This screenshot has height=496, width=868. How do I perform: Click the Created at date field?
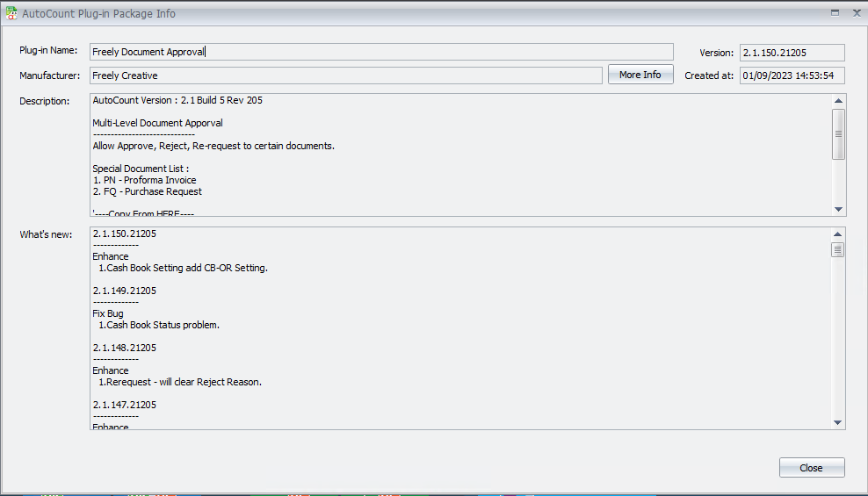[792, 75]
